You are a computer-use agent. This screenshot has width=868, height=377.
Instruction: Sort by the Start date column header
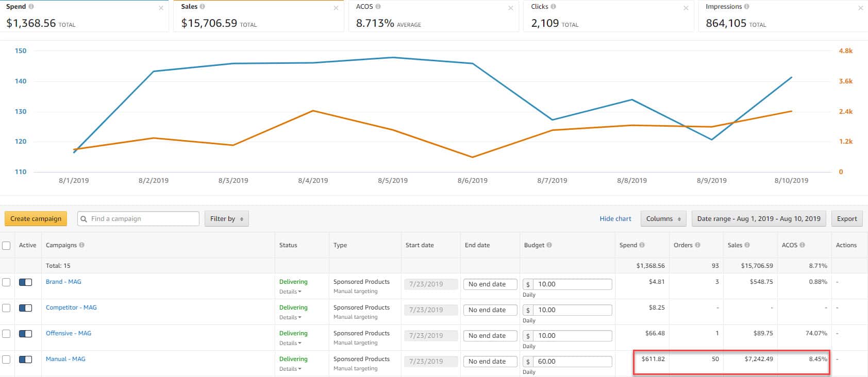(420, 245)
